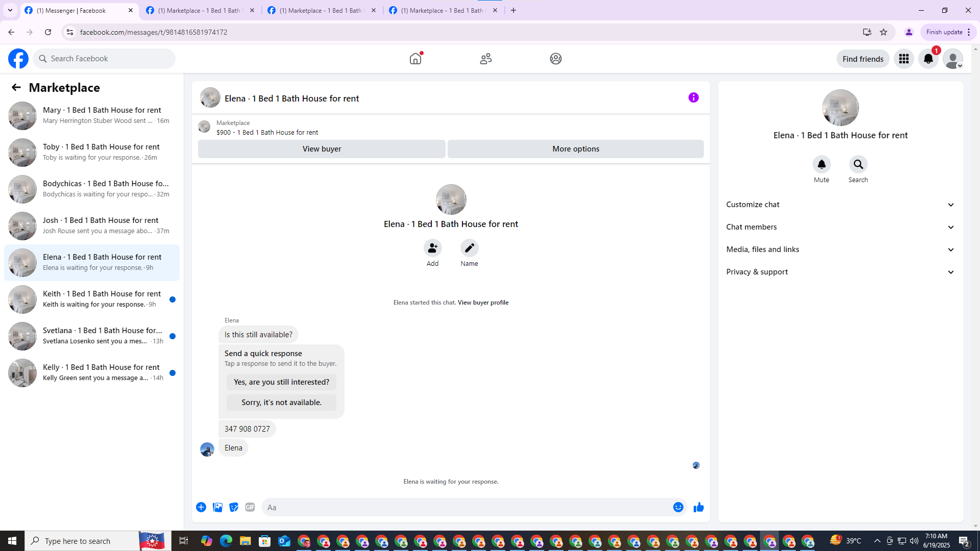
Task: Click Elena's listing thumbnail in right panel
Action: coord(840,108)
